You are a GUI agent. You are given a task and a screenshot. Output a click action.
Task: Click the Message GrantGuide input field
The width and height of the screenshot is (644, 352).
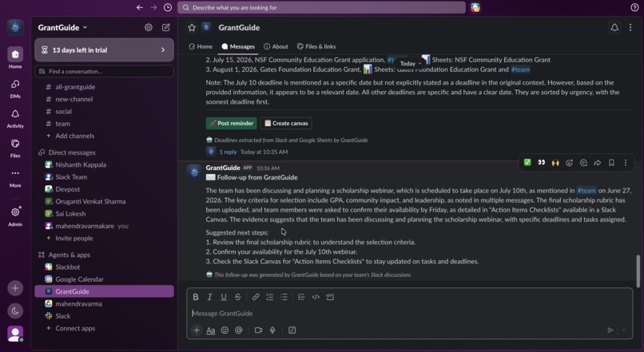tap(408, 314)
